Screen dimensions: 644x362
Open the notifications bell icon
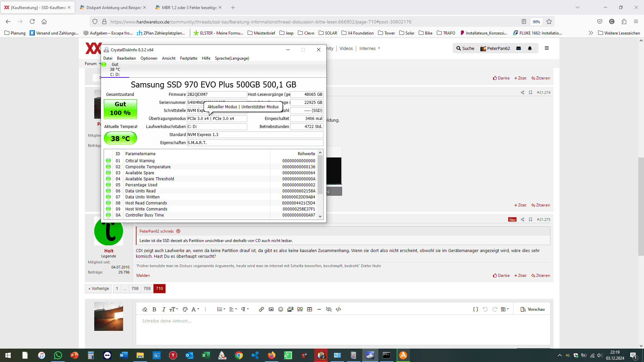tap(530, 48)
